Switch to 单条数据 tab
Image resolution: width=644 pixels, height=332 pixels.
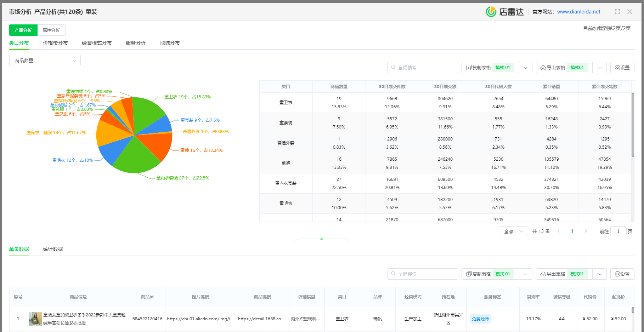coord(19,249)
